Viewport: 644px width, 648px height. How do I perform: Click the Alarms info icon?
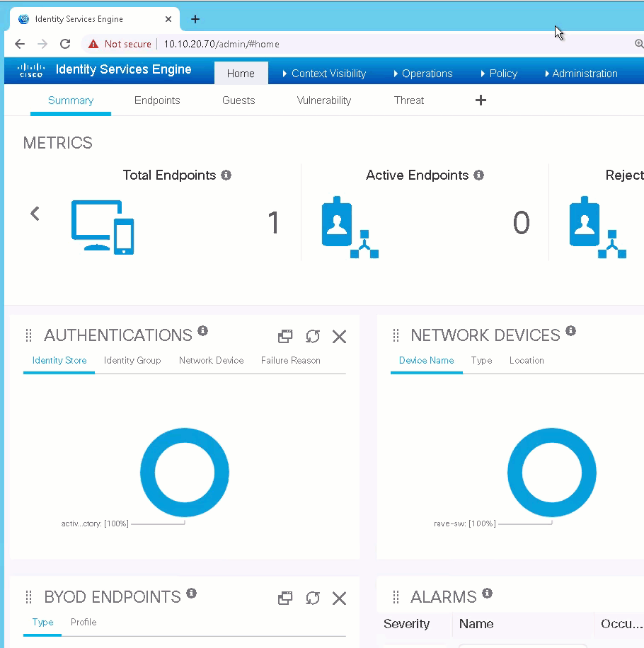point(488,594)
